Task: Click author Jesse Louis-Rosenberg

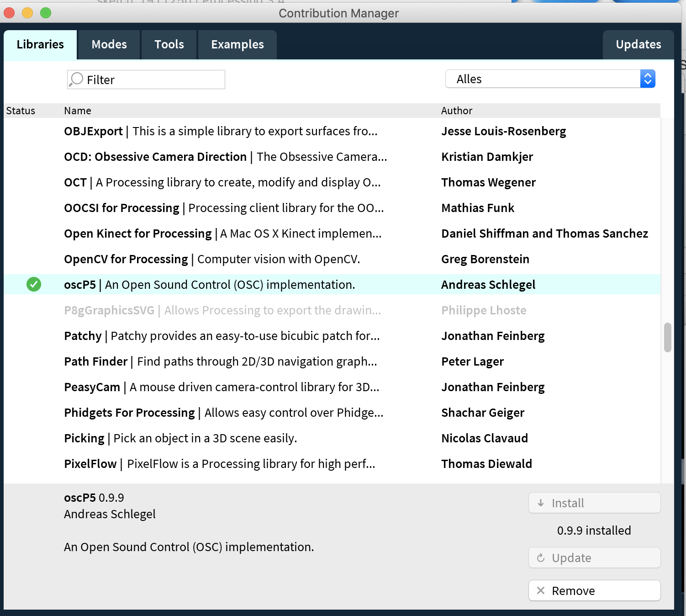Action: pos(504,132)
